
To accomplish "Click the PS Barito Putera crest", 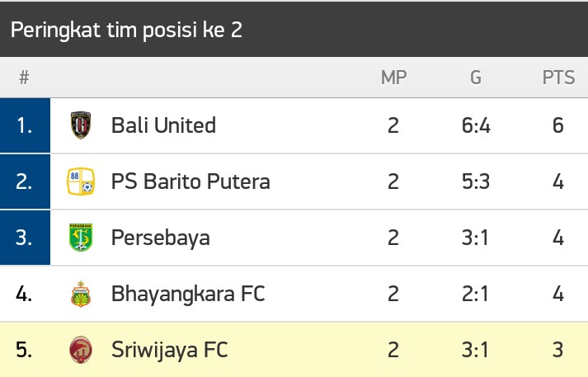I will (81, 181).
